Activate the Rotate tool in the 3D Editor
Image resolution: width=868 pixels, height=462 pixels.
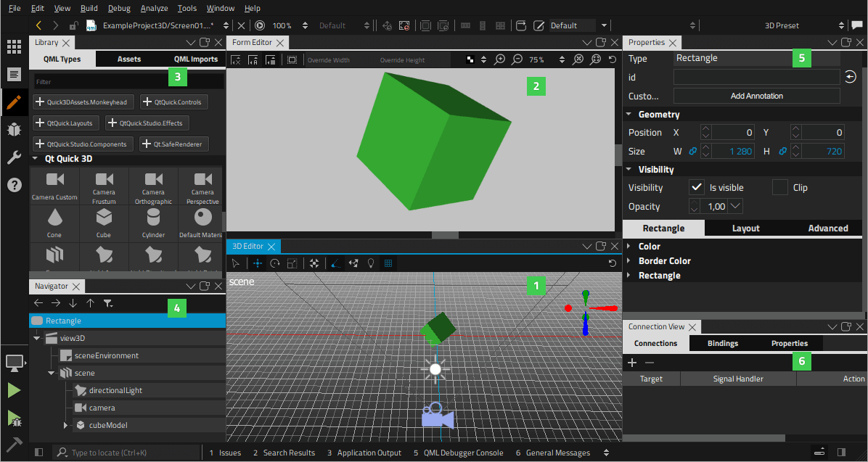(274, 263)
